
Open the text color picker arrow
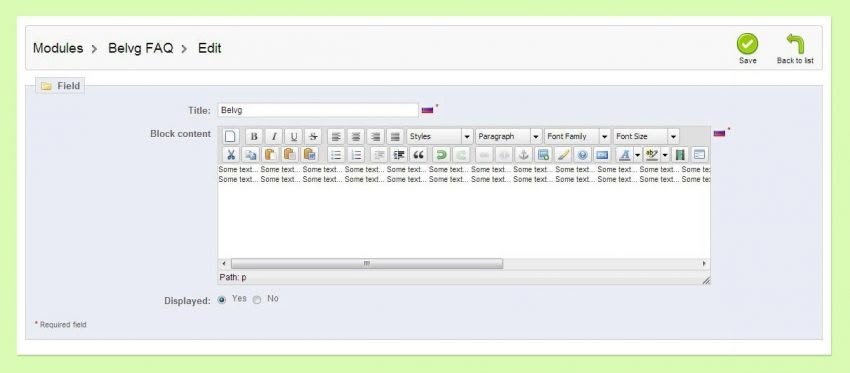(x=638, y=155)
